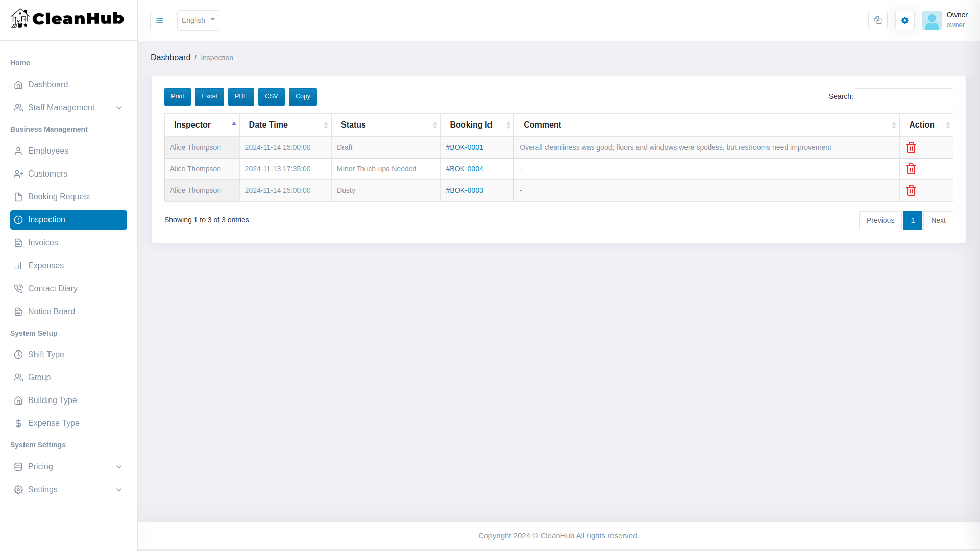Sort the table by Date Time column

(285, 125)
